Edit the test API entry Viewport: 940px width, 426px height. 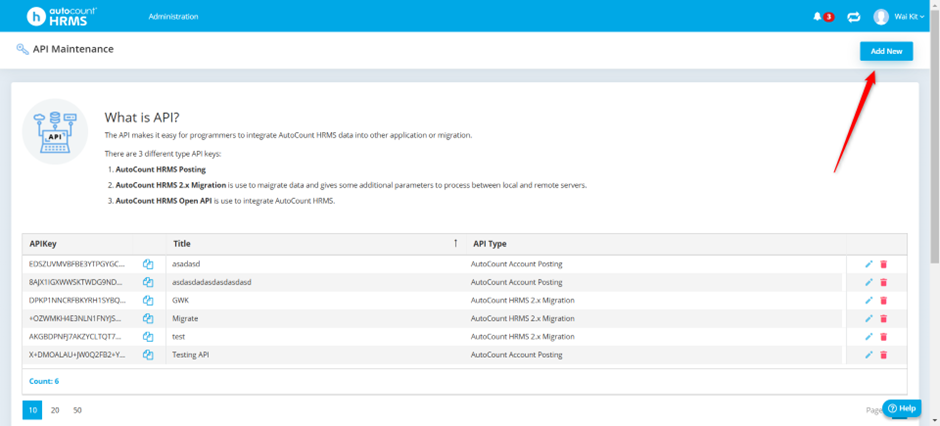[x=869, y=337]
